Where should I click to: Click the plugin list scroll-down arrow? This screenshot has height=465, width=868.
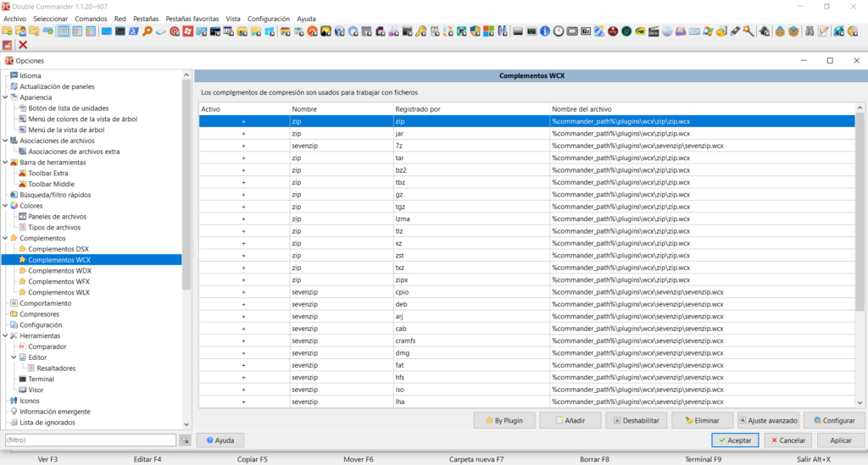(860, 403)
